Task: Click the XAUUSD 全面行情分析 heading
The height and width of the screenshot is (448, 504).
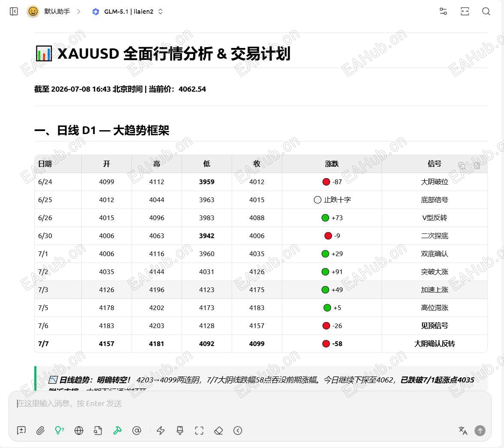Action: 163,54
